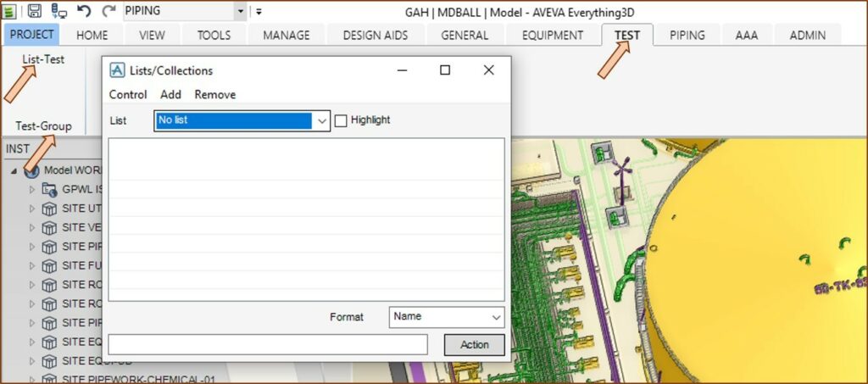Select the MANAGE ribbon tab
868x384 pixels.
click(287, 36)
